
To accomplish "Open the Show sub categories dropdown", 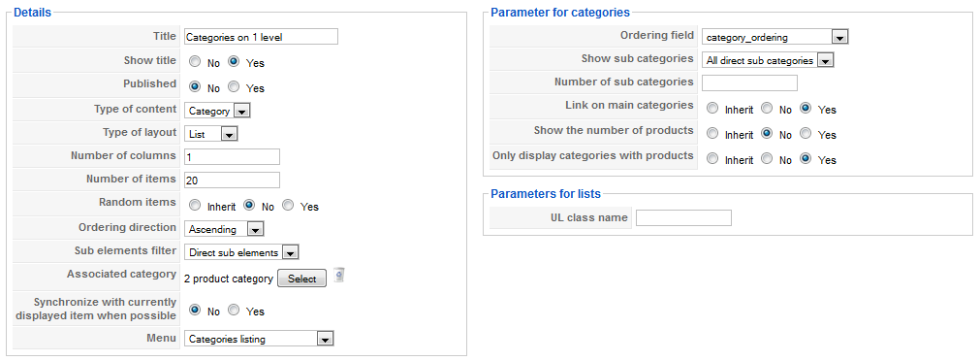I will coord(768,61).
